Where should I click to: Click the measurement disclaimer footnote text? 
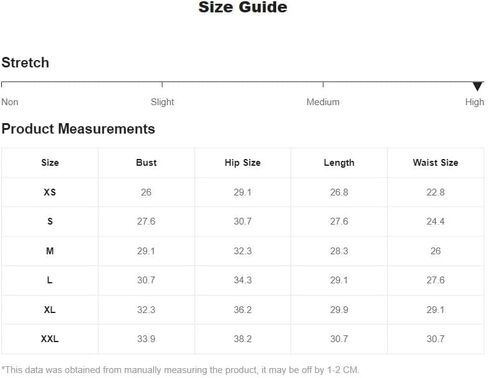tap(180, 370)
